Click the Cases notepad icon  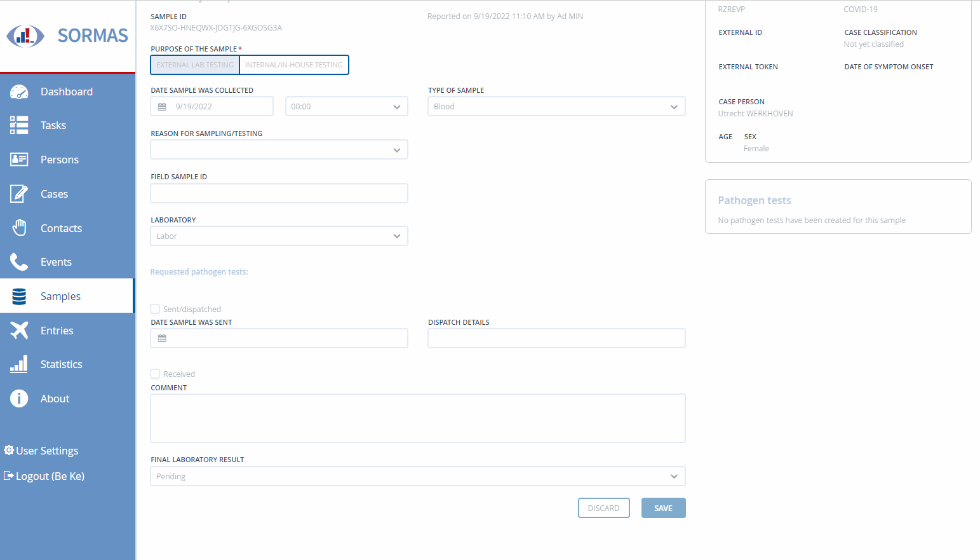tap(19, 194)
